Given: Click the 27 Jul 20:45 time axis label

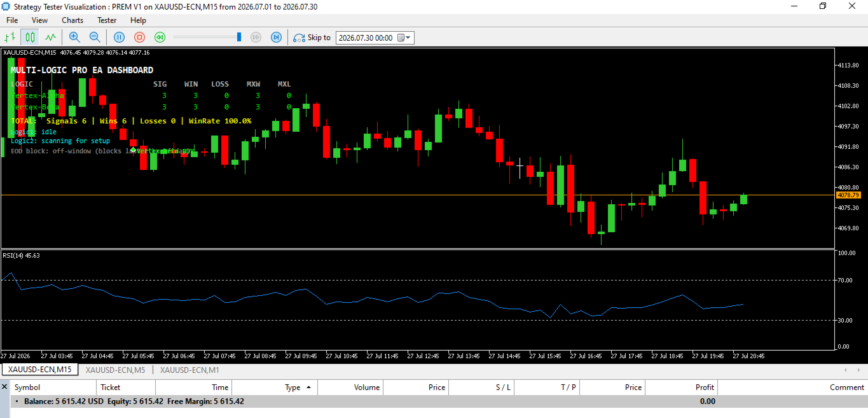Looking at the screenshot, I should coord(748,356).
